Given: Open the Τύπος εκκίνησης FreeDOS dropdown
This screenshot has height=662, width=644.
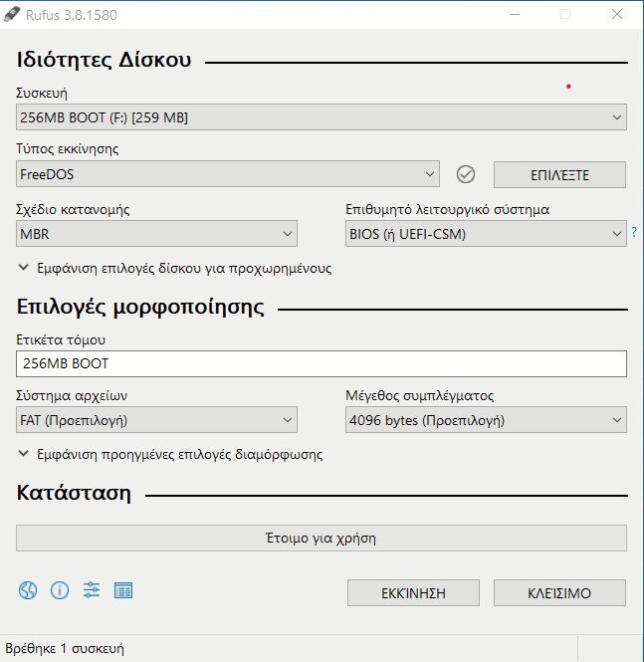Looking at the screenshot, I should pos(228,173).
